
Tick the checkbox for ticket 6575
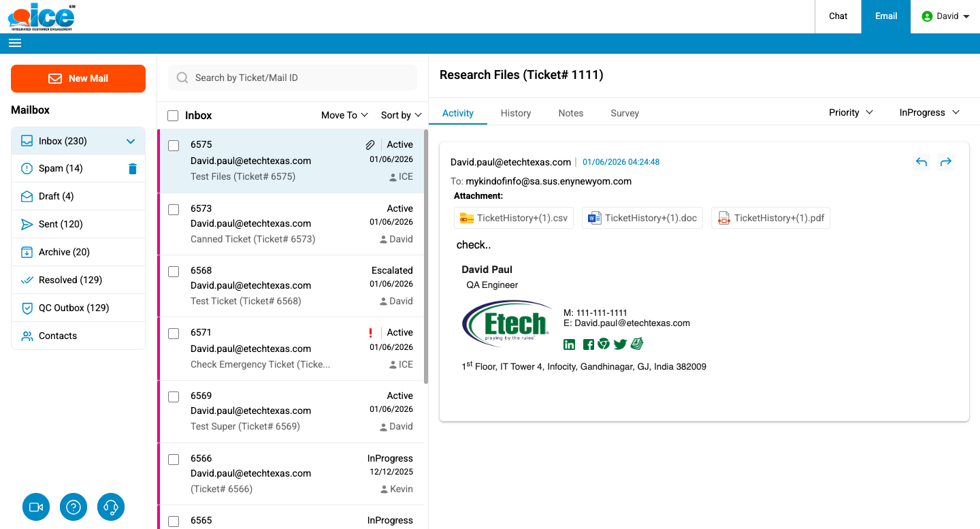[174, 145]
